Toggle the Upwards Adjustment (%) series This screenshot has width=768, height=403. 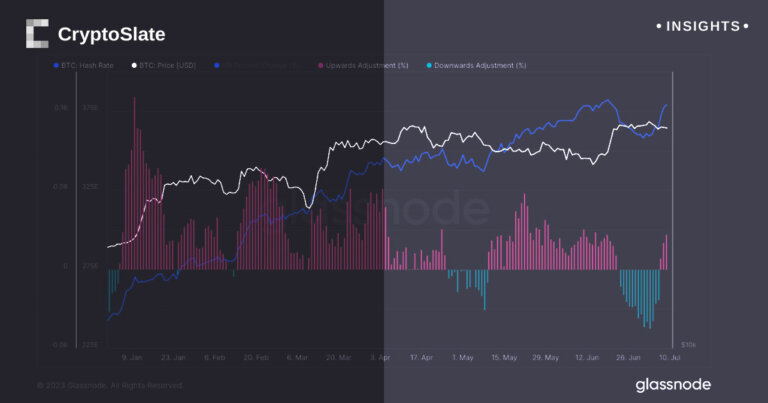pyautogui.click(x=367, y=65)
